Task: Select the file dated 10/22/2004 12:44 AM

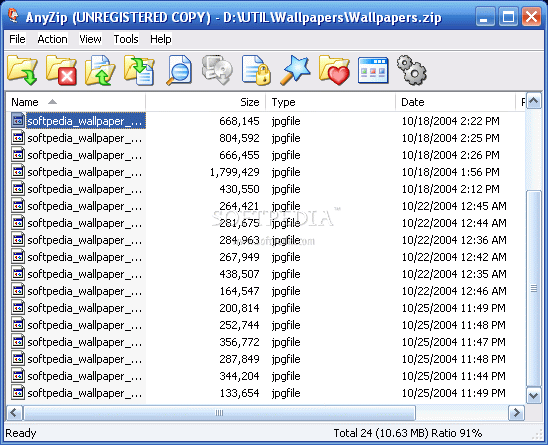Action: [266, 223]
